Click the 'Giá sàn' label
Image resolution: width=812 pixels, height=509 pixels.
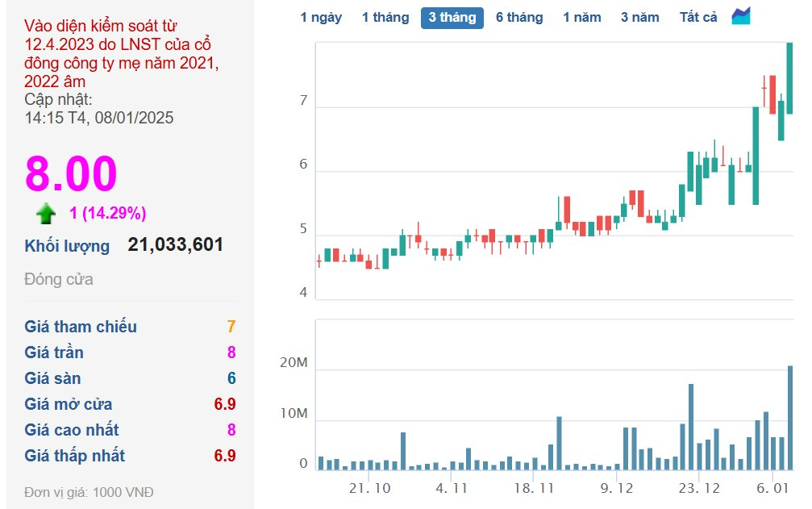point(52,378)
